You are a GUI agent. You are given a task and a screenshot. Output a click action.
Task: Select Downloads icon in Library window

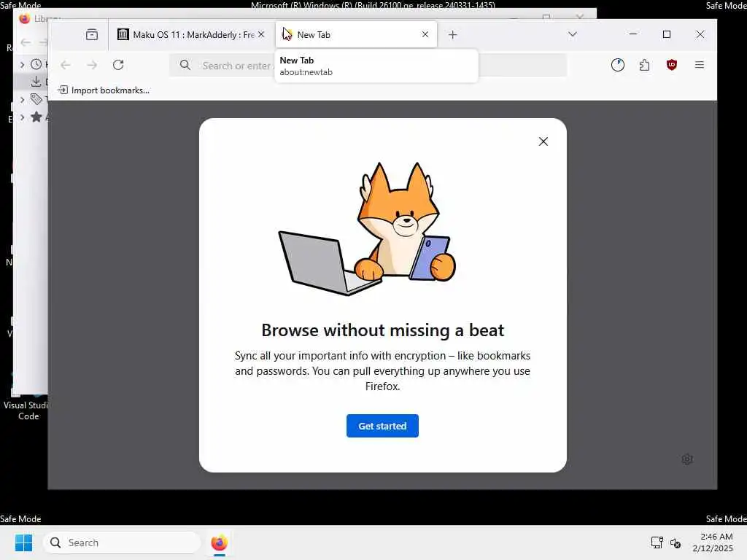(x=36, y=82)
